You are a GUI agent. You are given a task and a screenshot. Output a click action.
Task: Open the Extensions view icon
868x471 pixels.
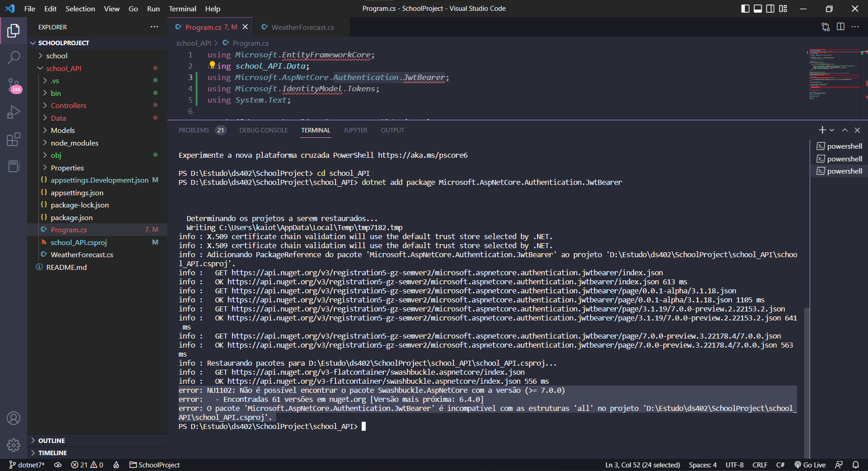pyautogui.click(x=14, y=139)
